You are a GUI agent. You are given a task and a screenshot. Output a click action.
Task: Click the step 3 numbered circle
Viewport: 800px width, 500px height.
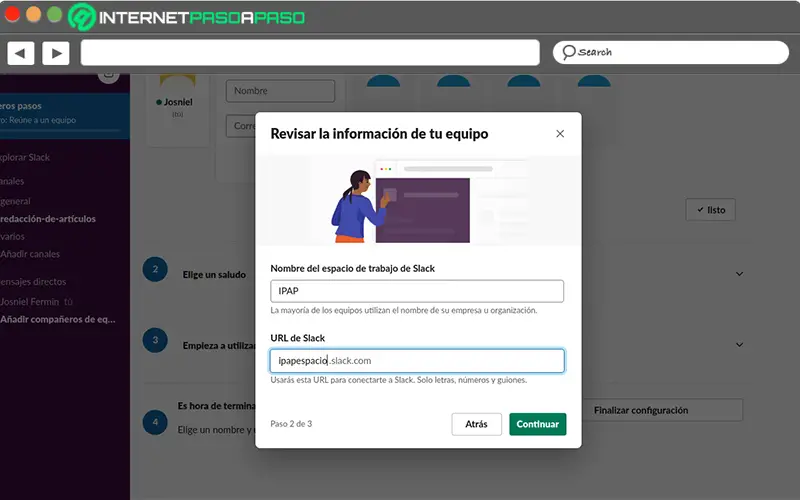tap(155, 340)
